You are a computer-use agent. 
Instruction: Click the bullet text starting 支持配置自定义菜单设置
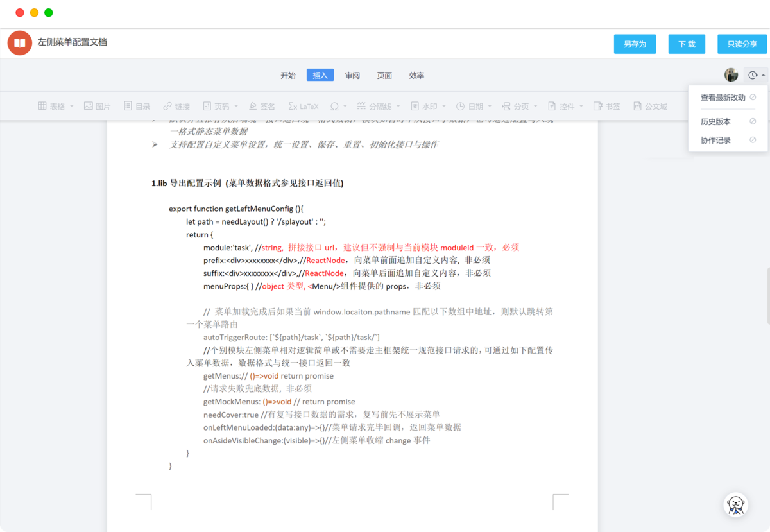tap(304, 144)
